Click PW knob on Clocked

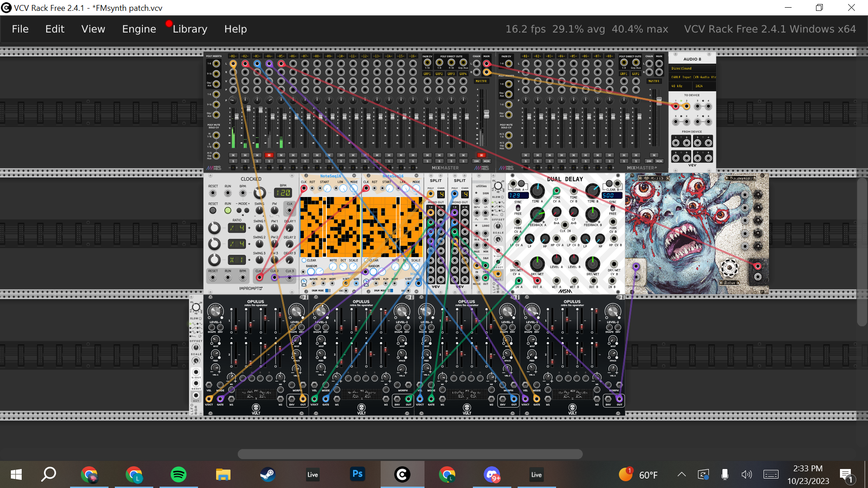tap(274, 211)
